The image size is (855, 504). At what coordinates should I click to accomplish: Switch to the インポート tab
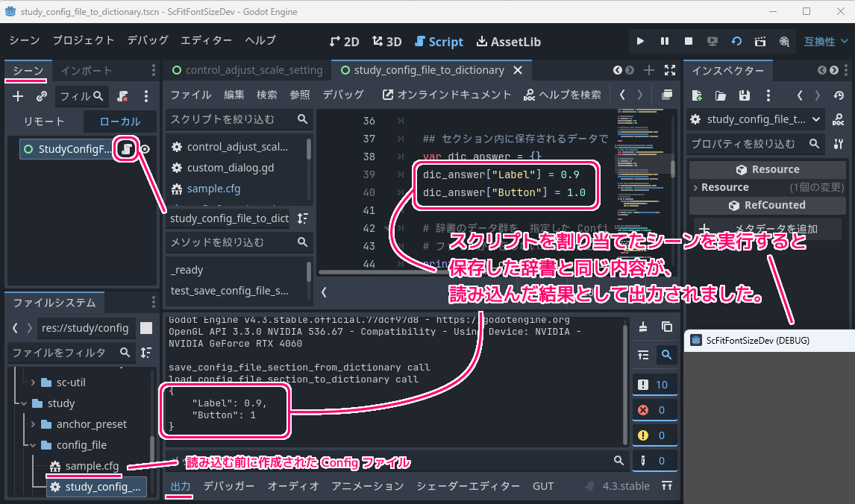(87, 71)
